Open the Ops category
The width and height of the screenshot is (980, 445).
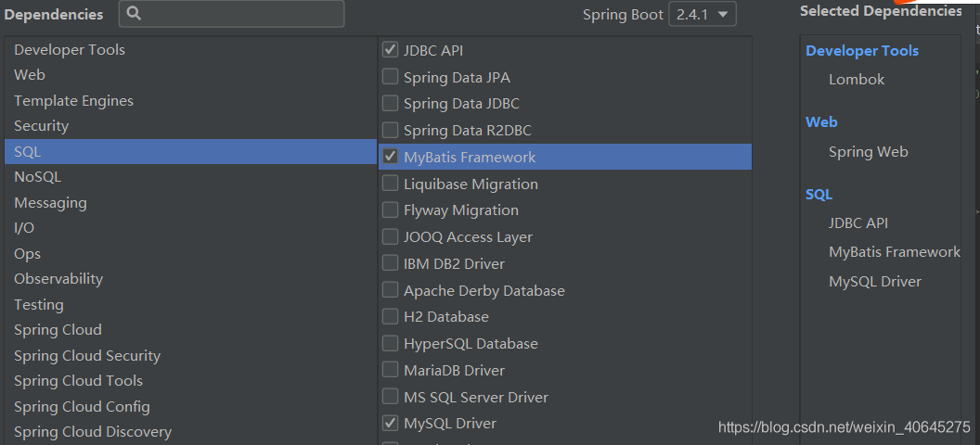190,254
